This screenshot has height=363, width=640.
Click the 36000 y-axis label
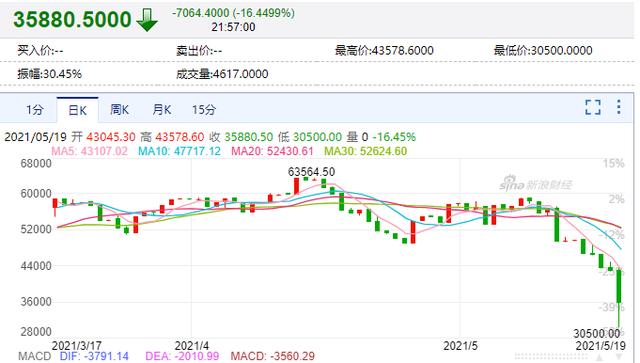point(36,302)
